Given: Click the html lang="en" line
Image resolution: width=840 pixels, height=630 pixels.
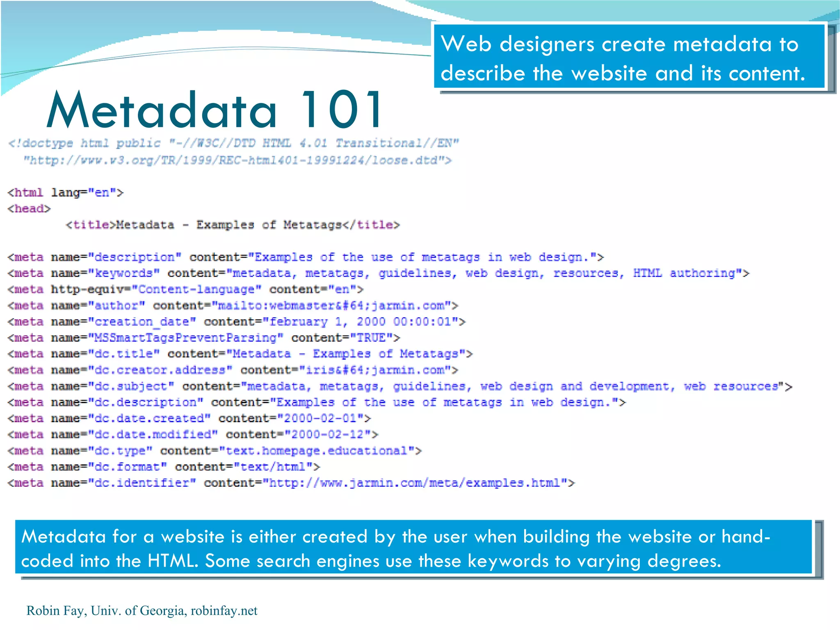Looking at the screenshot, I should coord(66,192).
